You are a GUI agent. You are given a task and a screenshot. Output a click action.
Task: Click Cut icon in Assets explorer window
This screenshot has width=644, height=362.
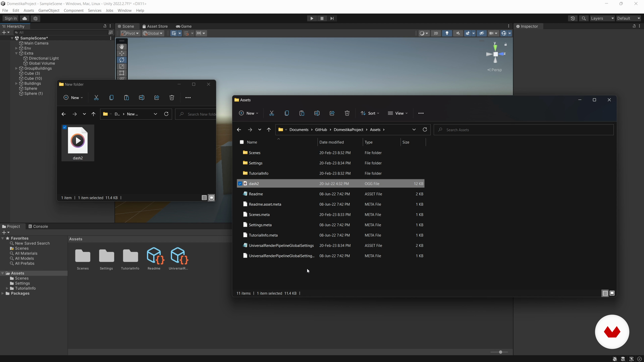(x=272, y=113)
